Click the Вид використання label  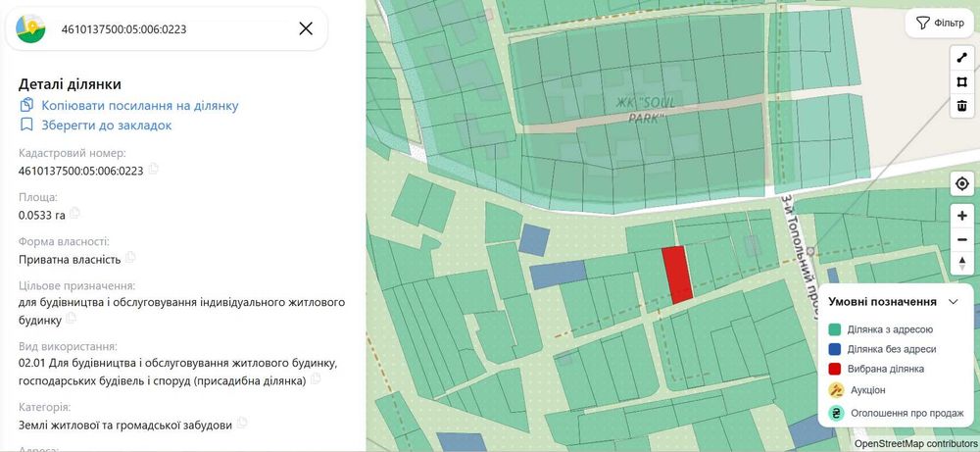[x=69, y=346]
